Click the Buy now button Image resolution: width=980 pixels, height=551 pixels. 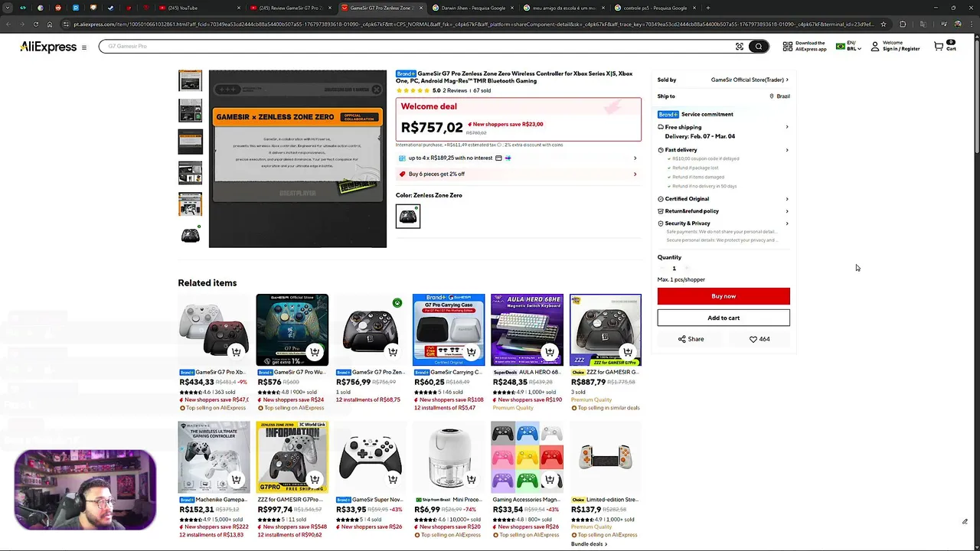click(724, 296)
